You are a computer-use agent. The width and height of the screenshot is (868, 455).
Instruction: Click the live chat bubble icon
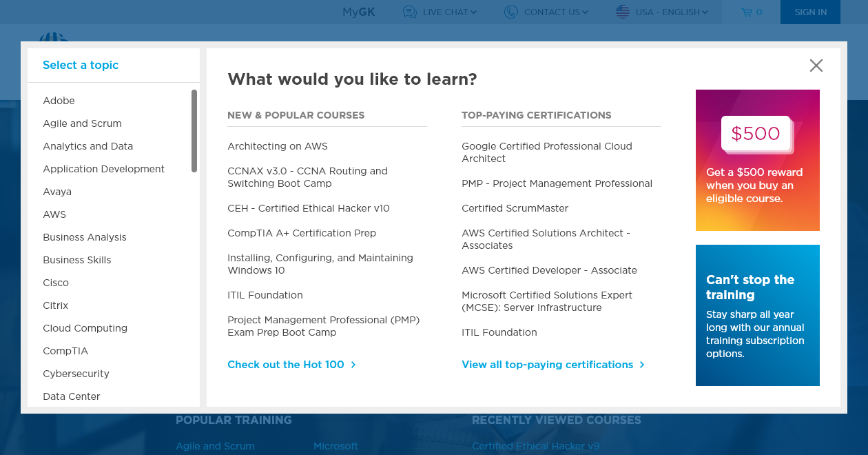(410, 12)
